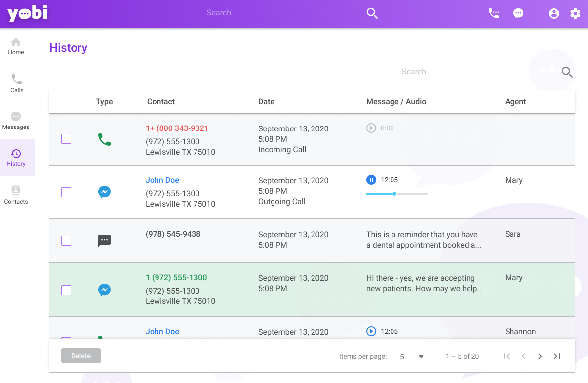Click the History table search magnifier icon

[x=567, y=72]
